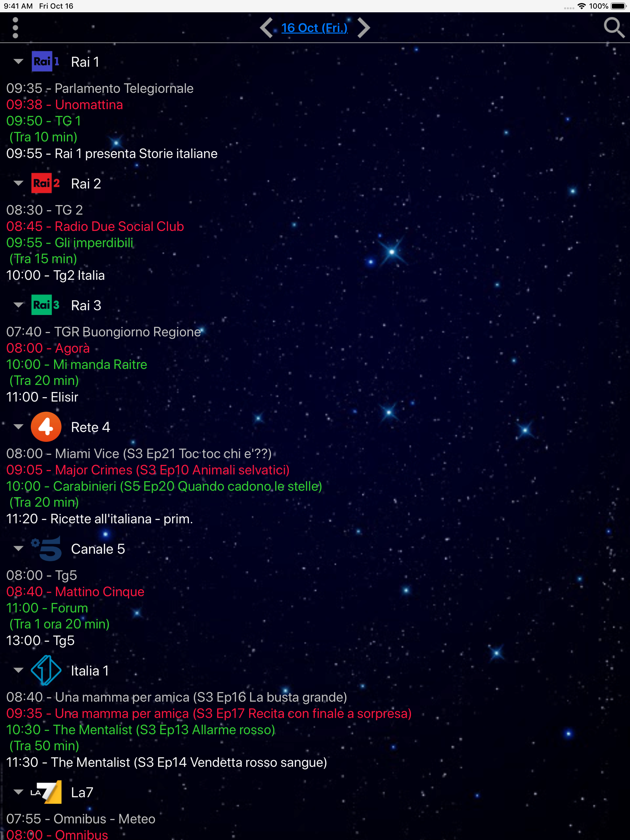Collapse the Rai 1 schedule section
630x840 pixels.
[18, 61]
